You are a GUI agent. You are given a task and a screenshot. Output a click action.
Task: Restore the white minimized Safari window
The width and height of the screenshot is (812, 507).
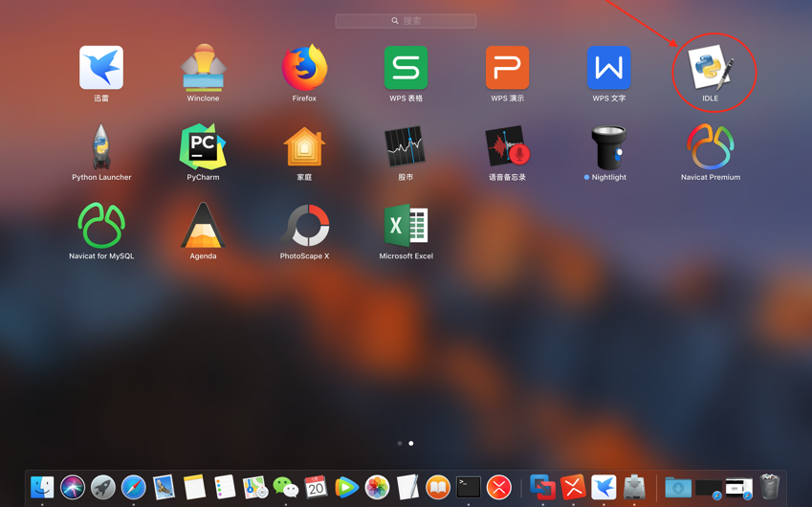[739, 489]
